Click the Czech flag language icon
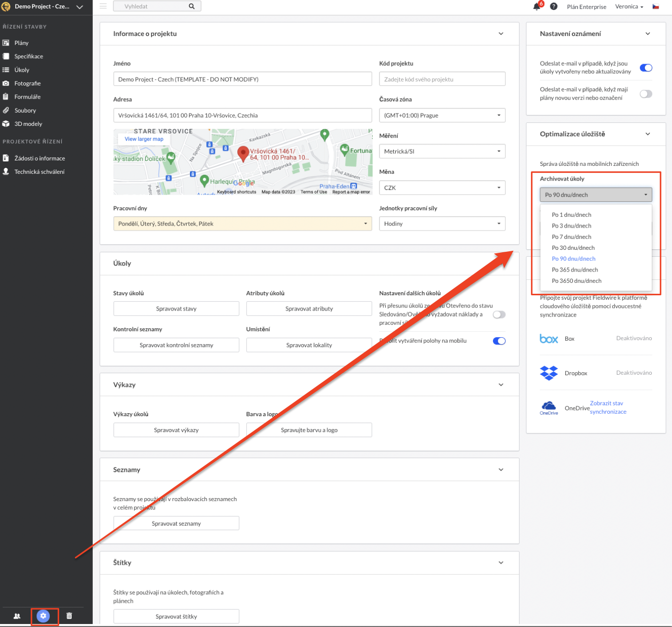The image size is (672, 627). 656,7
